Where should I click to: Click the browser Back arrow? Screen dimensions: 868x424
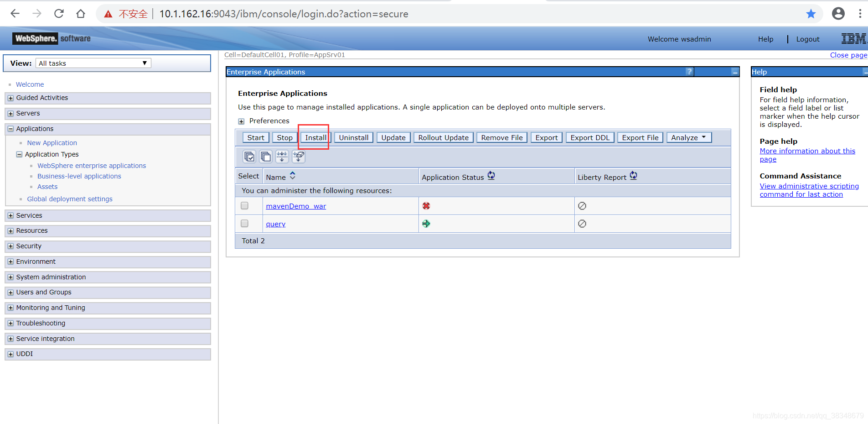point(15,14)
